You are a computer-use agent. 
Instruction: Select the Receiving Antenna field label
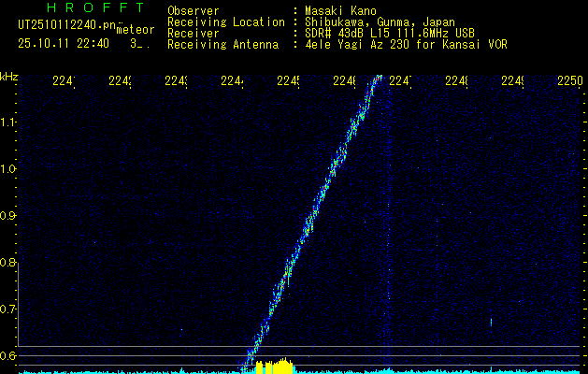222,44
